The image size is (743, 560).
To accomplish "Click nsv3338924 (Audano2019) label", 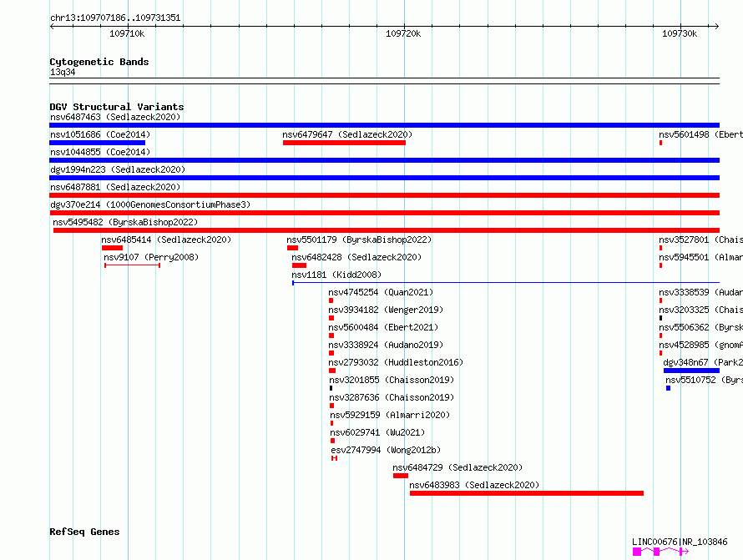I will click(x=386, y=345).
